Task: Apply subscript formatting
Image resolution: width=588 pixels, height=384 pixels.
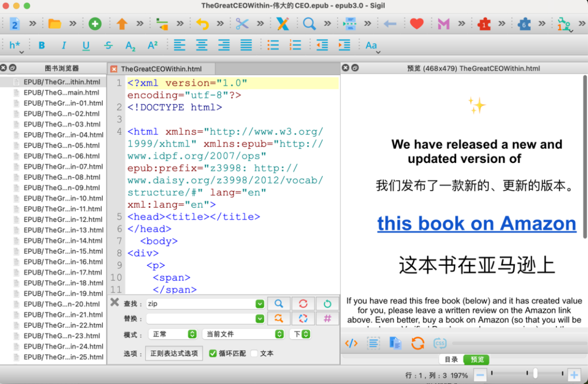Action: click(130, 46)
